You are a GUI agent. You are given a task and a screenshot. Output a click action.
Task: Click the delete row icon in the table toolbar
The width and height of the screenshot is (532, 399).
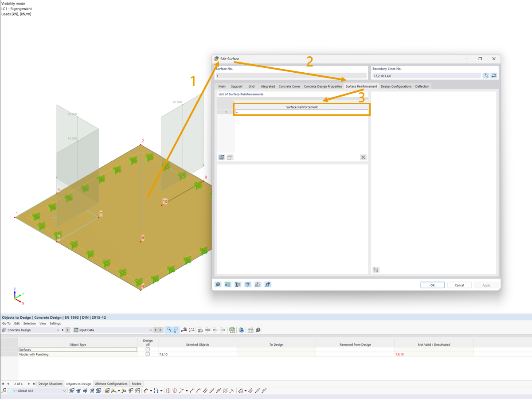pos(207,330)
